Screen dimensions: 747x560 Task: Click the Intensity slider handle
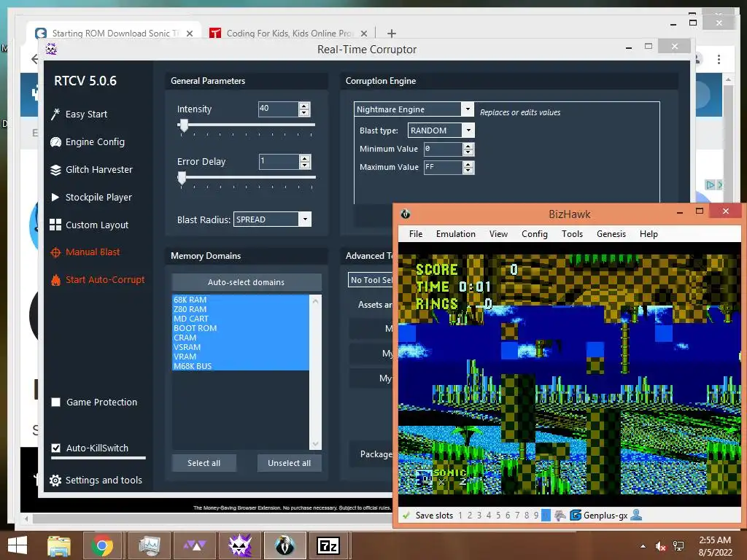click(183, 125)
